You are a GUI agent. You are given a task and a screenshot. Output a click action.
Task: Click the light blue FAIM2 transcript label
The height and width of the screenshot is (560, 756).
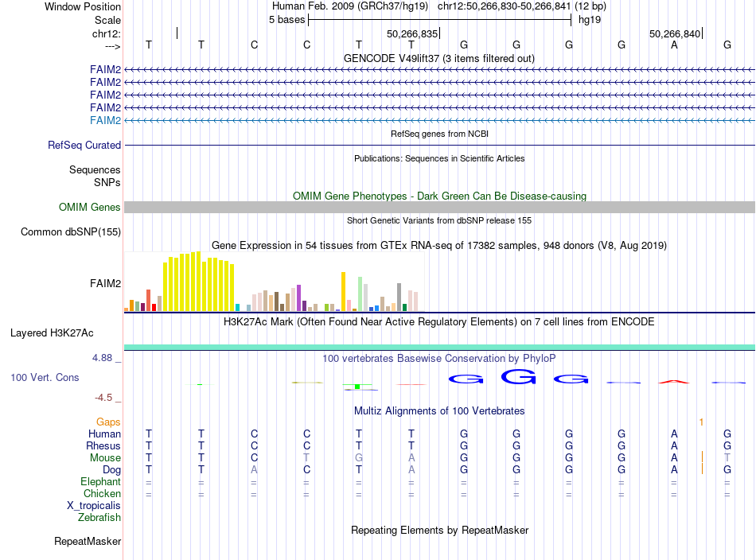point(105,120)
